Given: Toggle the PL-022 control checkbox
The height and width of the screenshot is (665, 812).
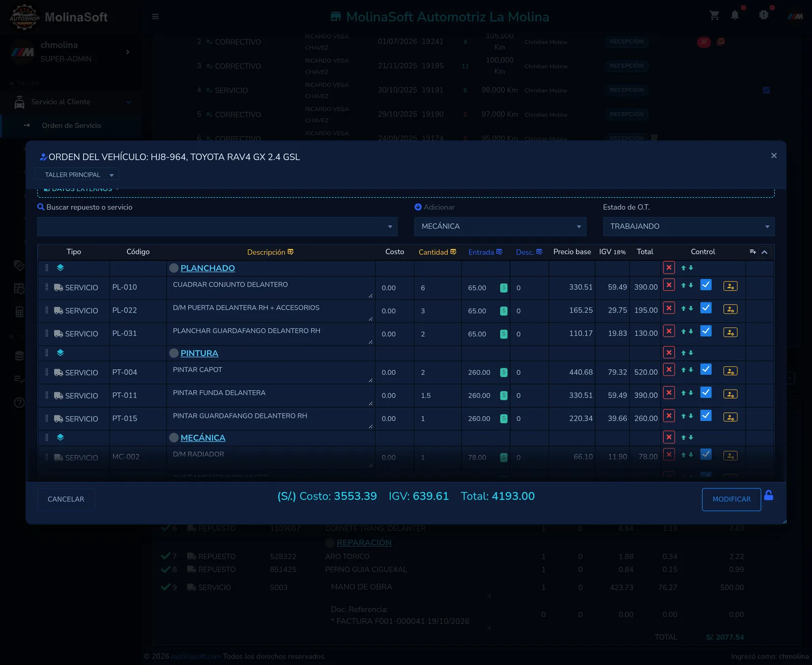Looking at the screenshot, I should click(706, 308).
